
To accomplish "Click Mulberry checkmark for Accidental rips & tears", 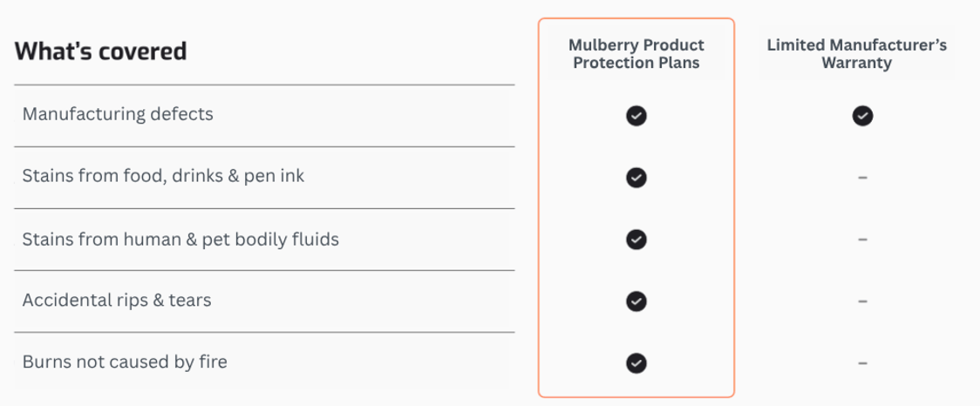I will 636,301.
